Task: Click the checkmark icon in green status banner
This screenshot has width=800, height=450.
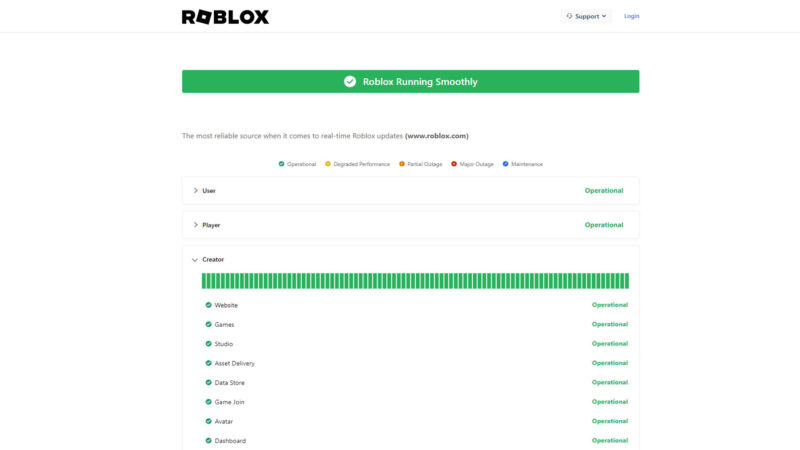Action: coord(350,82)
